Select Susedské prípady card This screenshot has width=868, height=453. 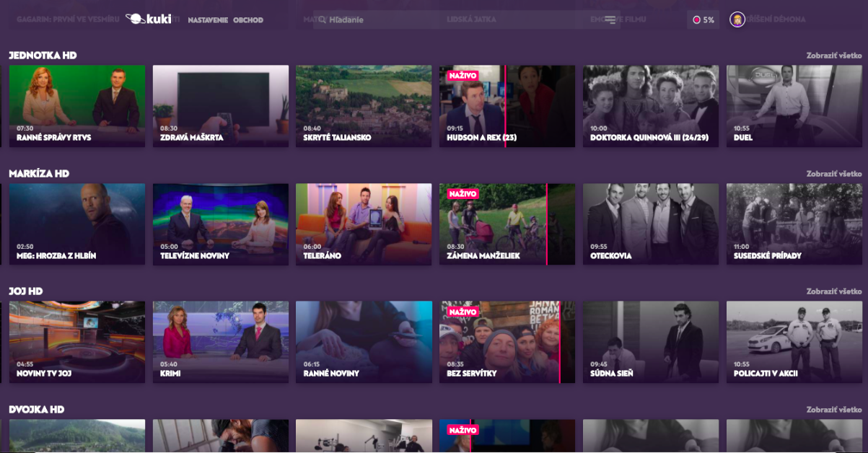tap(794, 224)
